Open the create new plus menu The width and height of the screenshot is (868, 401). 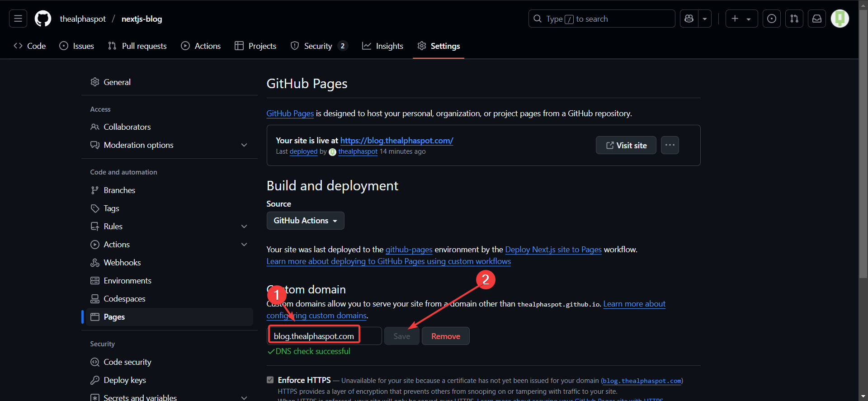point(741,19)
